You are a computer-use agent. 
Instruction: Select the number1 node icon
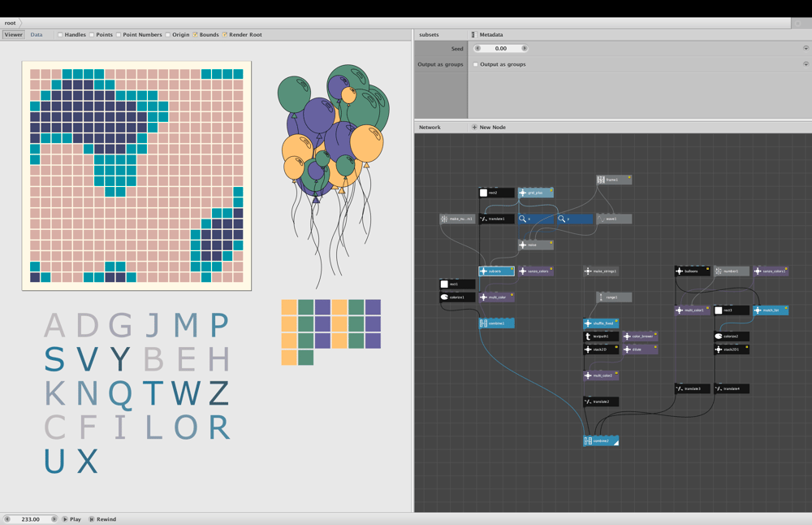click(x=719, y=271)
